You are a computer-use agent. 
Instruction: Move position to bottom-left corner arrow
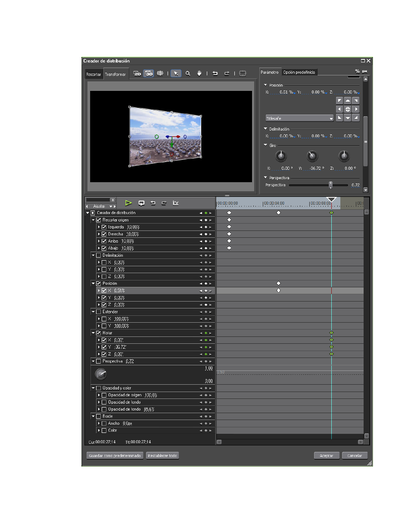coord(339,118)
